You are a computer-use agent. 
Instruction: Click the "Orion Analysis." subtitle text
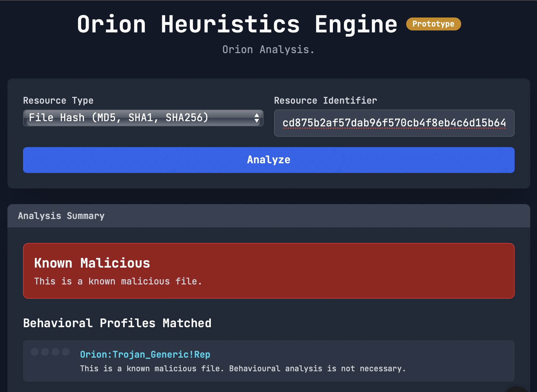coord(268,50)
